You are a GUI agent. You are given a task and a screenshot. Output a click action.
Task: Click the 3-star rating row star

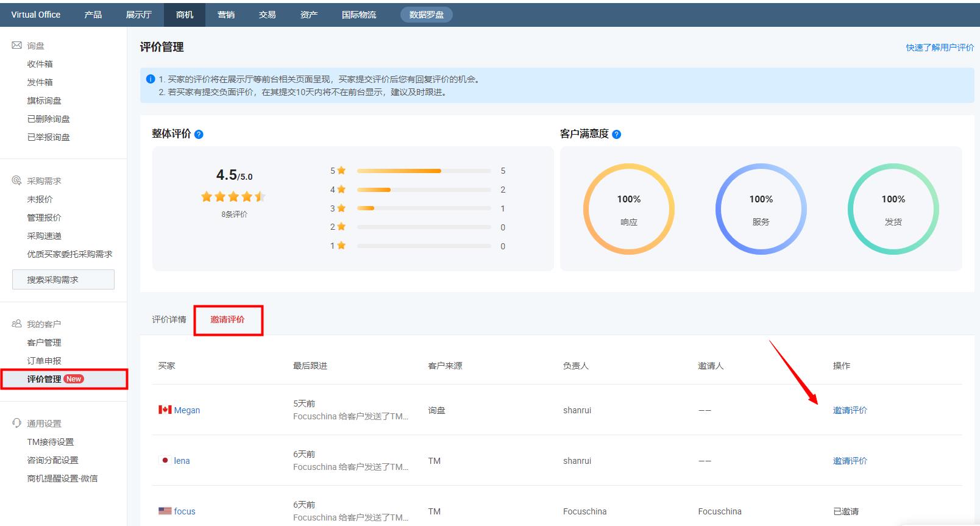341,208
